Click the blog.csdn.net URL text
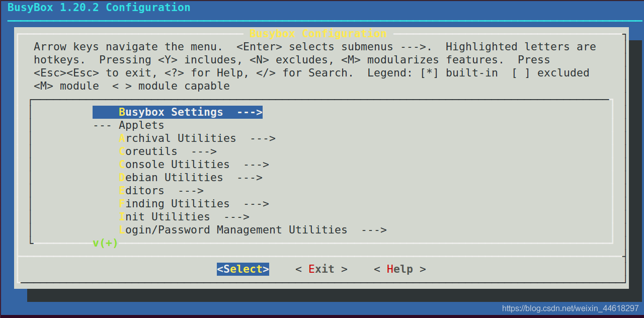Screen dimensions: 644x318 [x=571, y=308]
